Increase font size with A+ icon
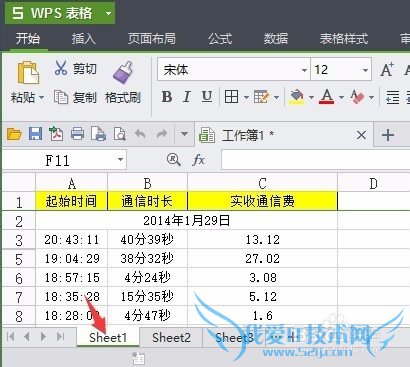Viewport: 410px width, 367px height. click(387, 70)
